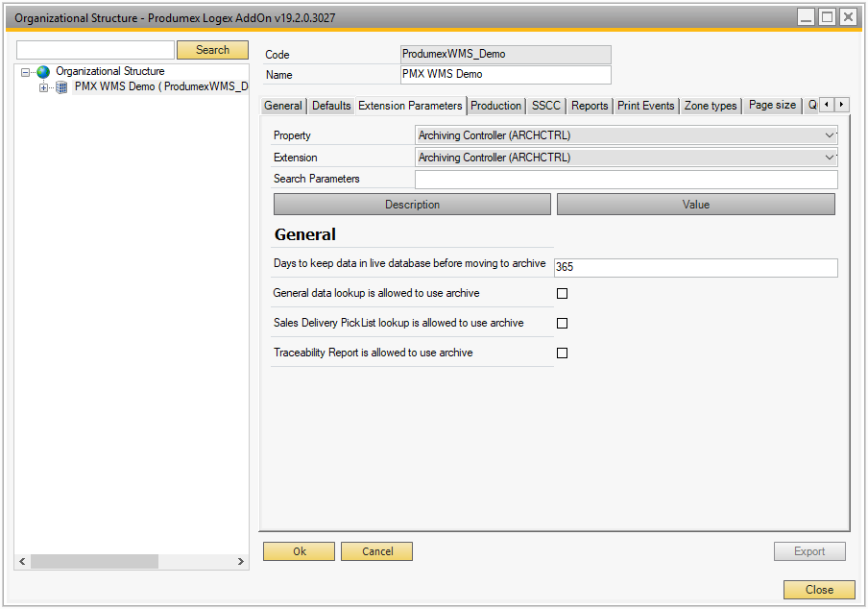This screenshot has width=868, height=609.
Task: Expand the PMX WMS Demo tree node
Action: 42,86
